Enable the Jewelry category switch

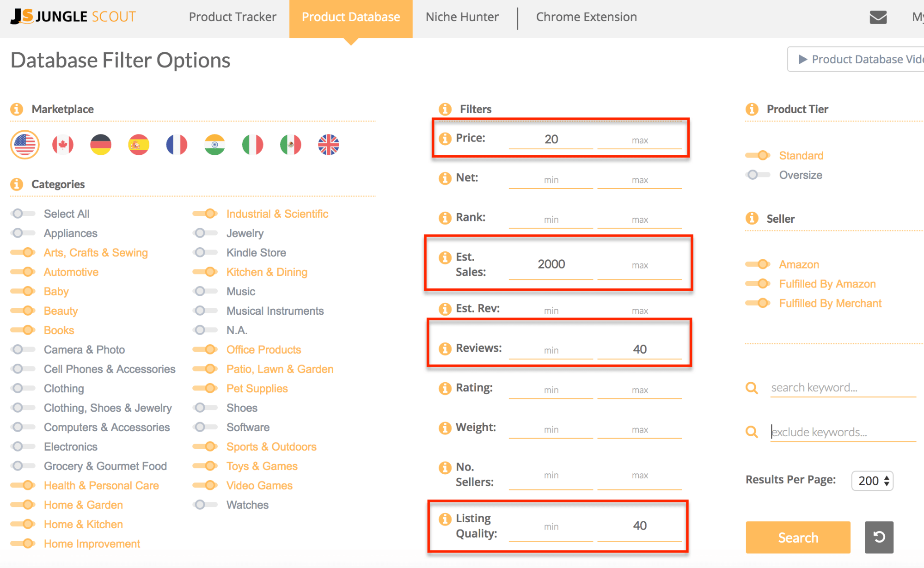(x=205, y=233)
